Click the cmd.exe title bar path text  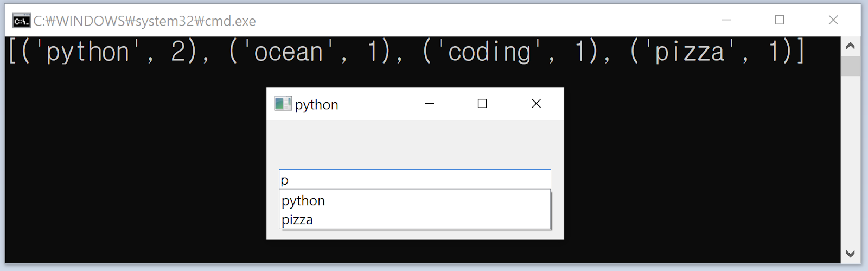click(x=144, y=21)
